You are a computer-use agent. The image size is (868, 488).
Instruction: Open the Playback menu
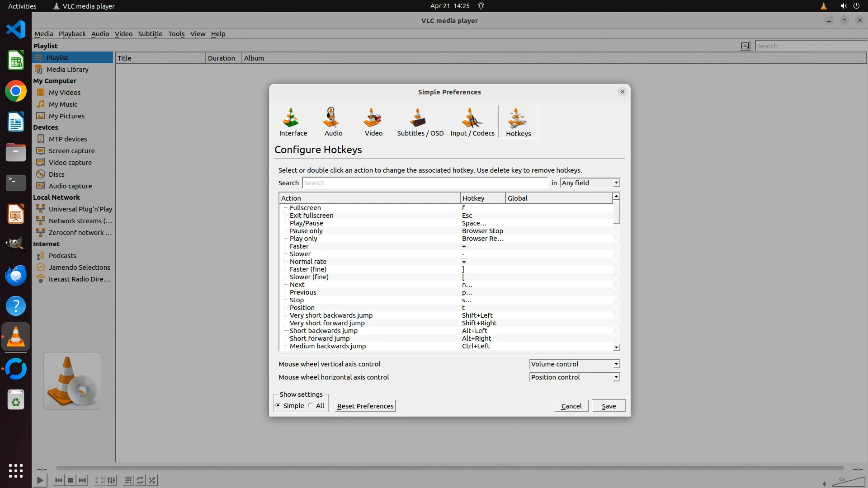(x=72, y=34)
